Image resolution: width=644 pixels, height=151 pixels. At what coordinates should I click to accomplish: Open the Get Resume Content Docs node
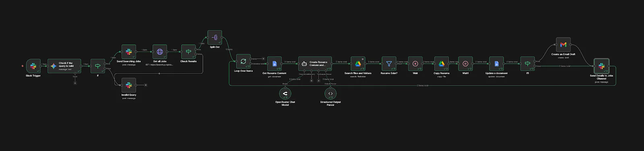click(x=275, y=64)
